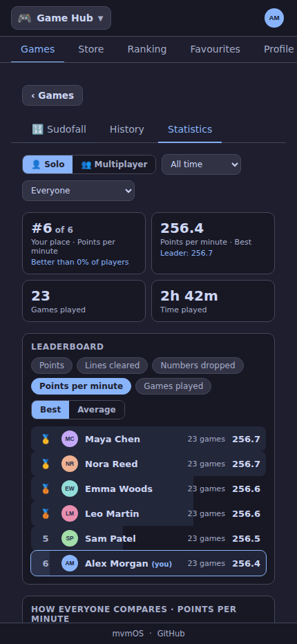The height and width of the screenshot is (644, 297).
Task: Click Nora Reed's NR avatar
Action: tap(70, 464)
